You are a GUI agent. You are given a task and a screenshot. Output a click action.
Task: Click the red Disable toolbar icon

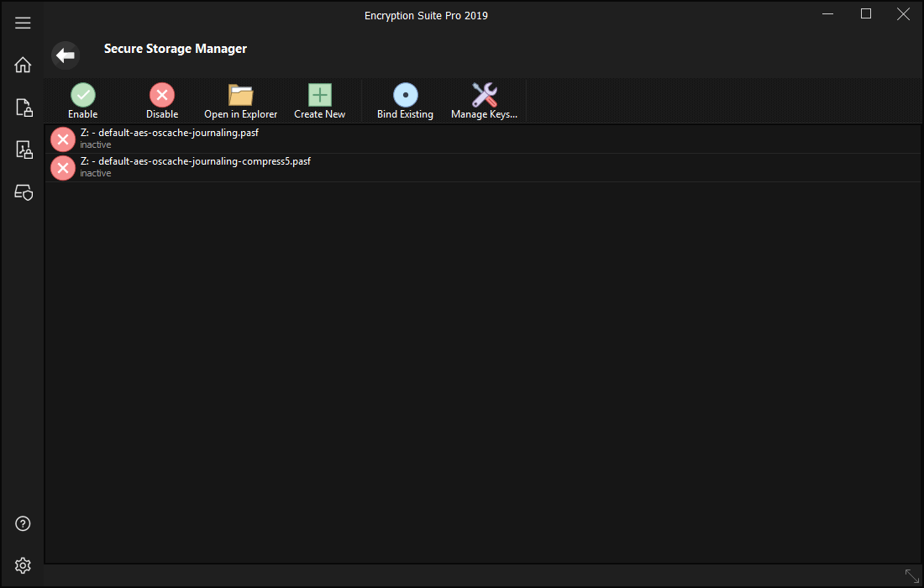pyautogui.click(x=162, y=95)
